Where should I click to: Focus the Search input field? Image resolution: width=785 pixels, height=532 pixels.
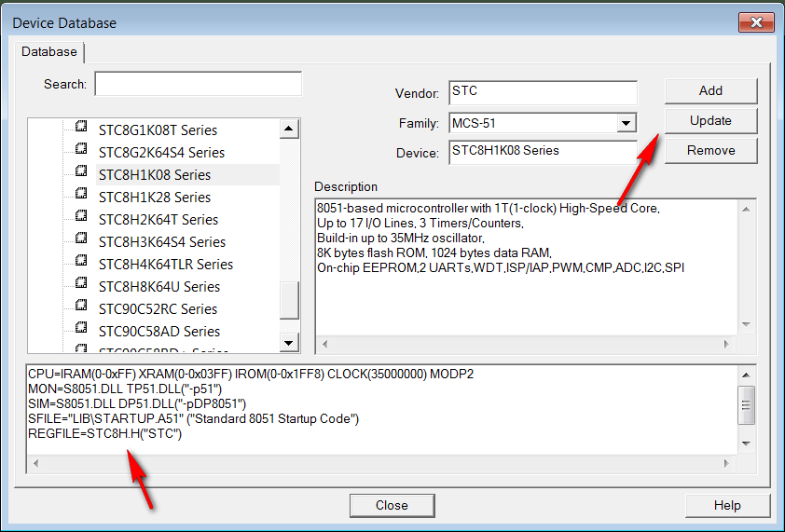coord(199,84)
